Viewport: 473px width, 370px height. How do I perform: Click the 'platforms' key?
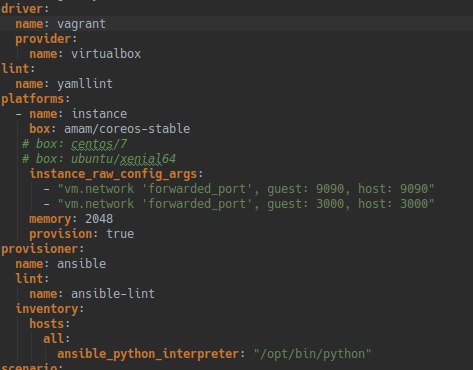click(33, 99)
